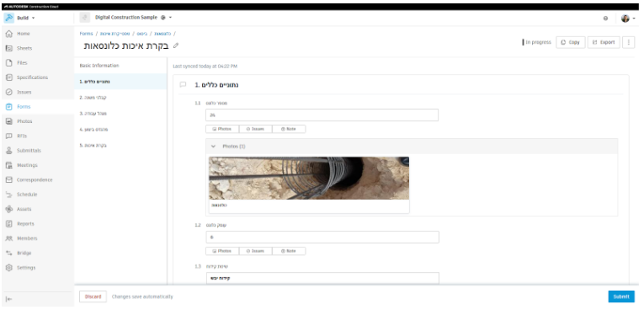Click the In progress status label
The height and width of the screenshot is (315, 644).
pyautogui.click(x=537, y=42)
